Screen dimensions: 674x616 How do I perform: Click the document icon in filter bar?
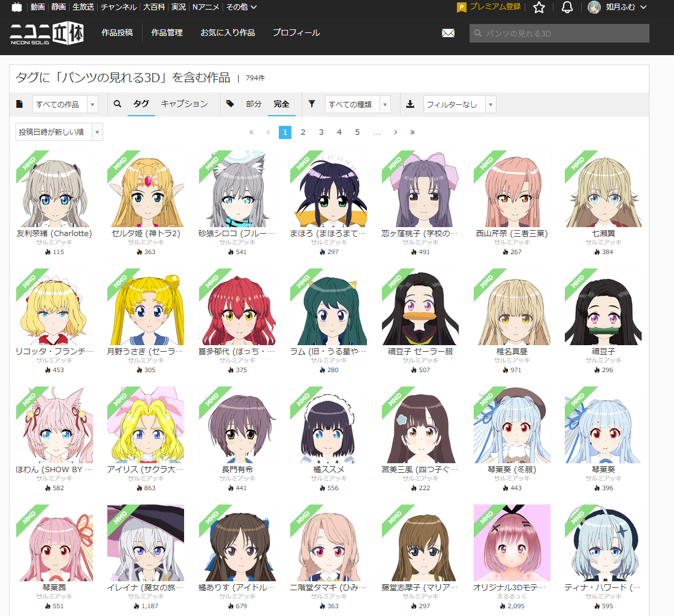click(x=19, y=104)
